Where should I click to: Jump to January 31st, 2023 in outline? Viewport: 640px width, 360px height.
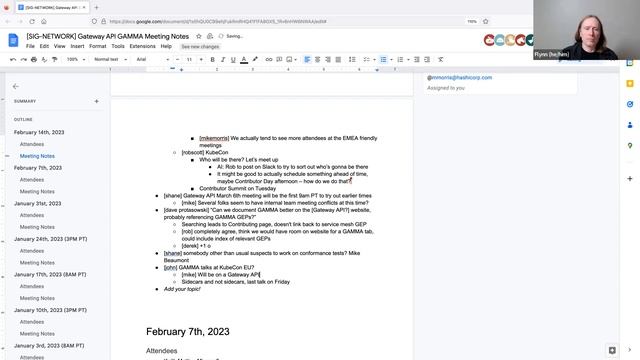37,203
